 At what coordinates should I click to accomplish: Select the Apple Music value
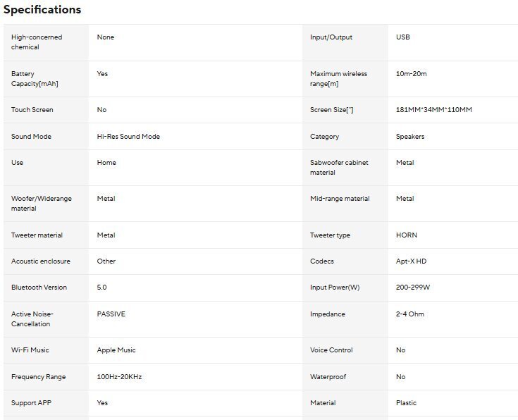pos(116,350)
